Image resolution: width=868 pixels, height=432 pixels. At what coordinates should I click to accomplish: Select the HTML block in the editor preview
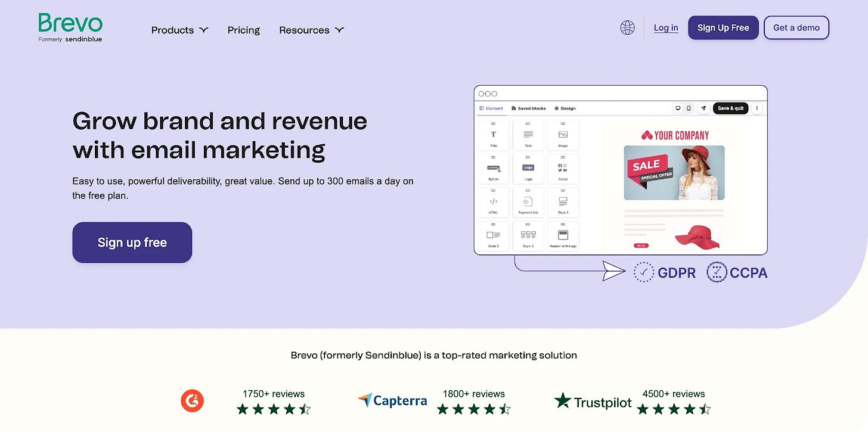494,203
